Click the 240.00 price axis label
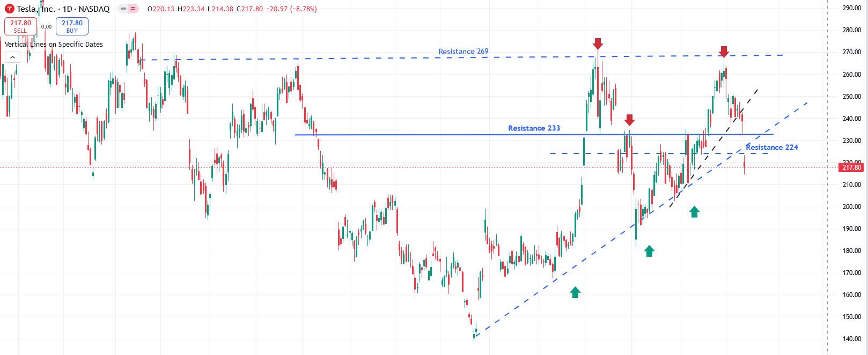 point(851,119)
